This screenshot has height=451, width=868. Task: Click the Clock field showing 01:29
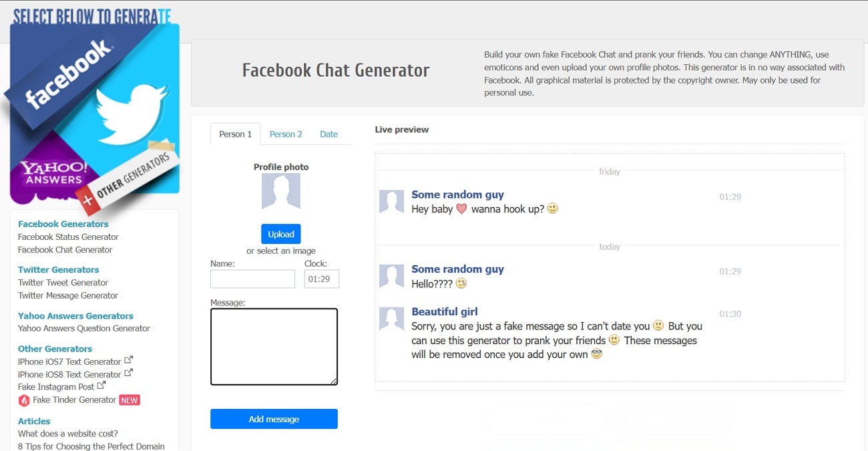(322, 279)
